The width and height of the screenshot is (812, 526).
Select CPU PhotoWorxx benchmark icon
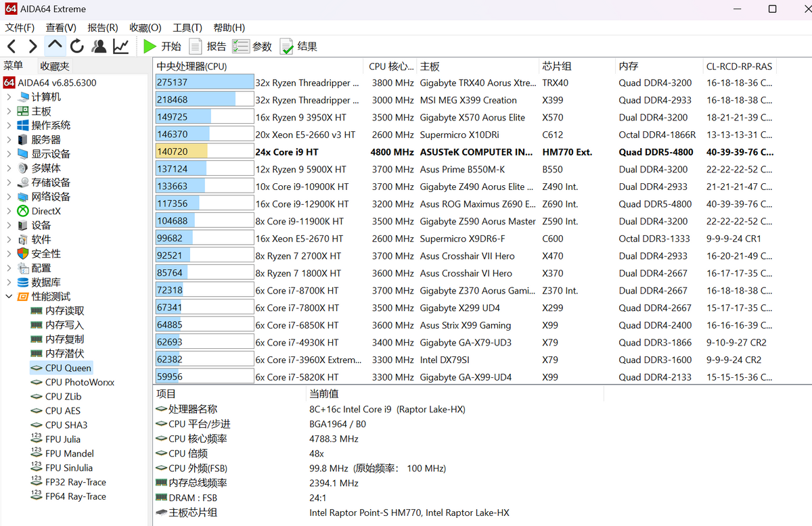pos(37,382)
